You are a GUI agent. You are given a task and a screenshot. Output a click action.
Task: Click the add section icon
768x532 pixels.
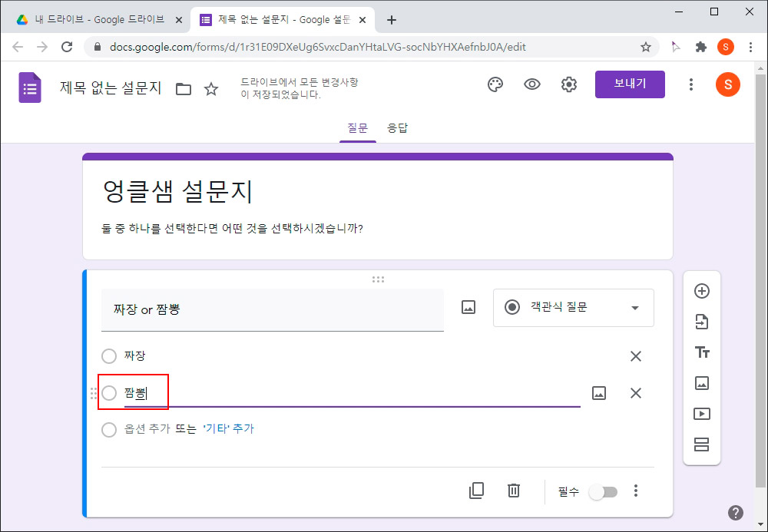coord(701,444)
